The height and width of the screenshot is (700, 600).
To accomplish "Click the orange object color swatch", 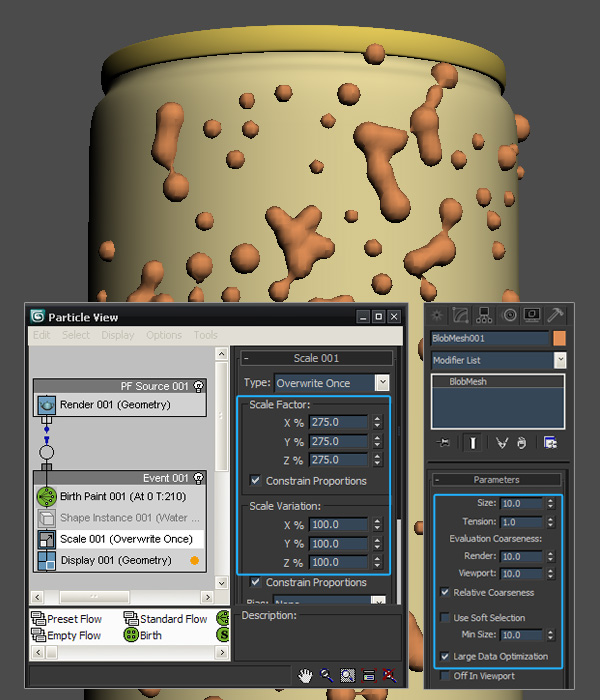I will pyautogui.click(x=559, y=339).
